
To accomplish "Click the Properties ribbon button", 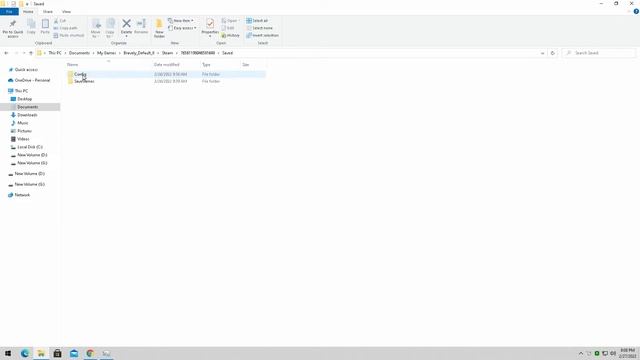I will (x=210, y=27).
